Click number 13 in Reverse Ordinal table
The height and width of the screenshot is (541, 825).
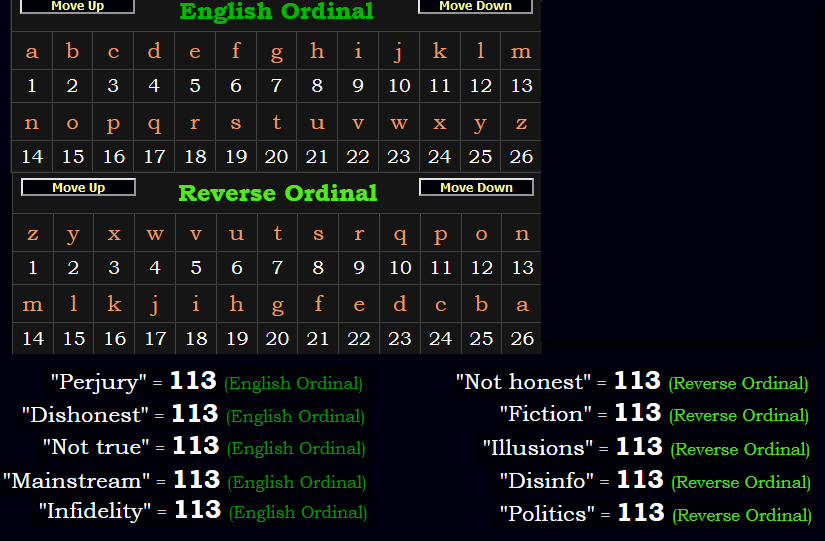click(522, 267)
